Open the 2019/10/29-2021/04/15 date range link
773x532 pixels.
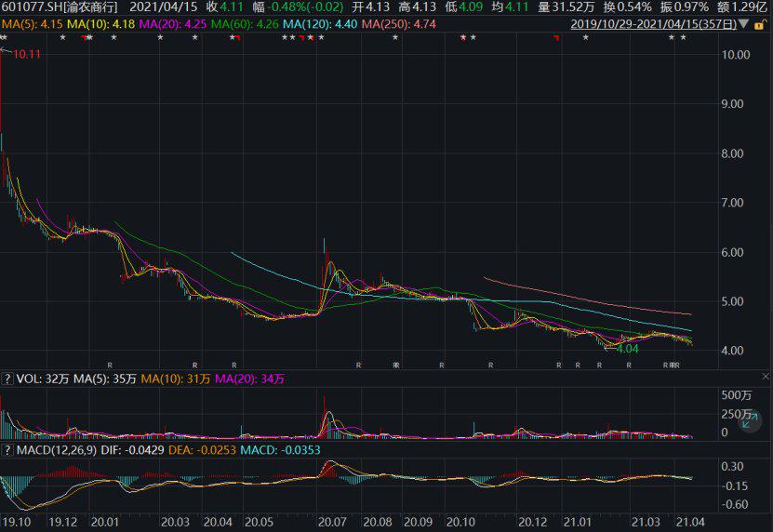pyautogui.click(x=652, y=22)
